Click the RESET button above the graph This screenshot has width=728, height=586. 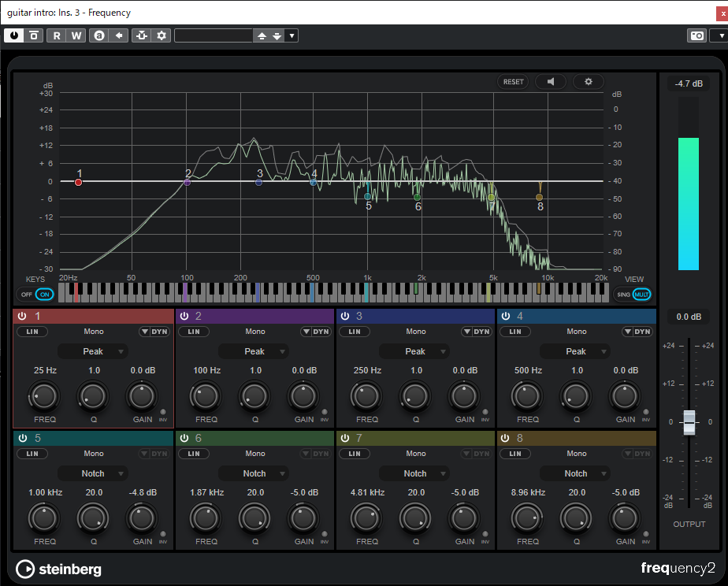point(513,82)
